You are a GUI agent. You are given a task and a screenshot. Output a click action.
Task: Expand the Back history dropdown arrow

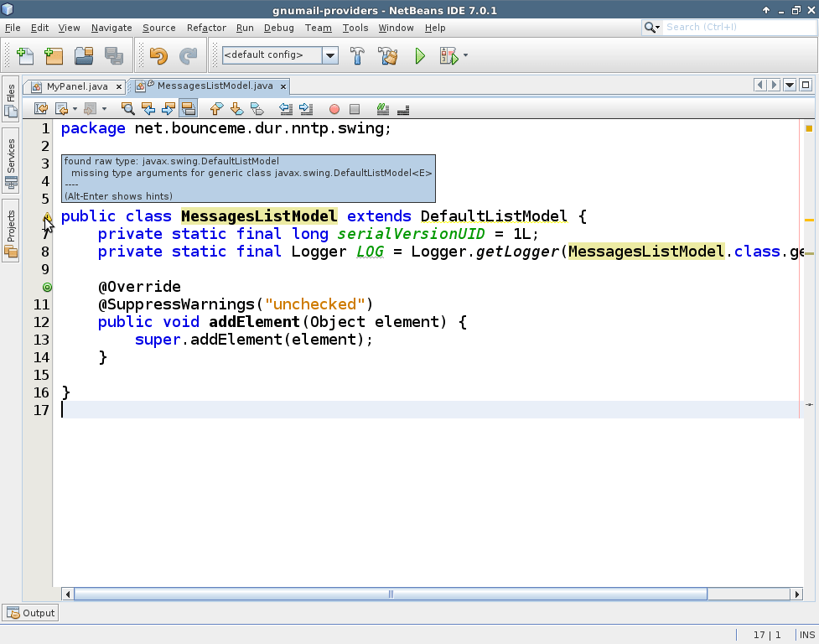pos(75,109)
